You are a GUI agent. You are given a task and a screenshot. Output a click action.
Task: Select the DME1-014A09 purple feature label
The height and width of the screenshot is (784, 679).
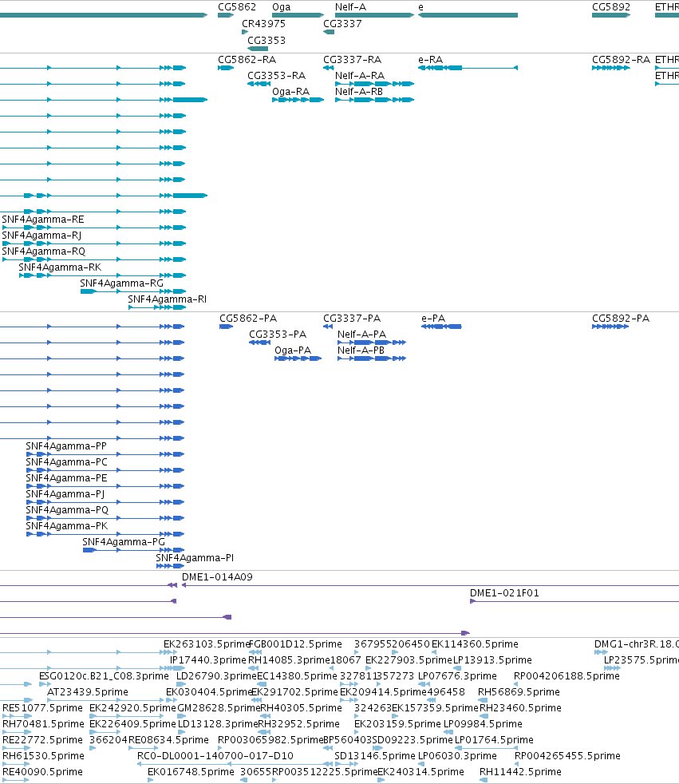pos(217,577)
